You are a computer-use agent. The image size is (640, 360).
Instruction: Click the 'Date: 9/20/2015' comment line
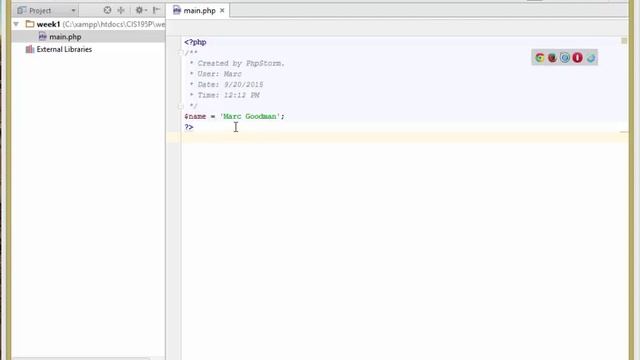tap(226, 84)
